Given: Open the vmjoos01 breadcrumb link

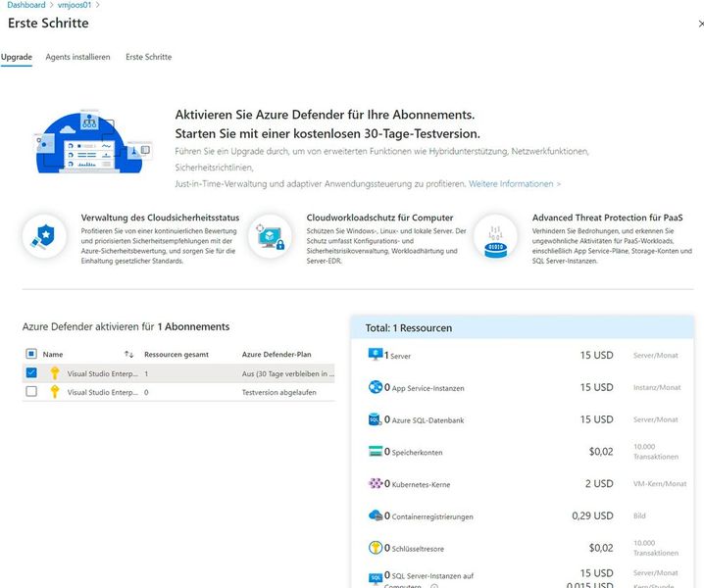Looking at the screenshot, I should pos(75,5).
